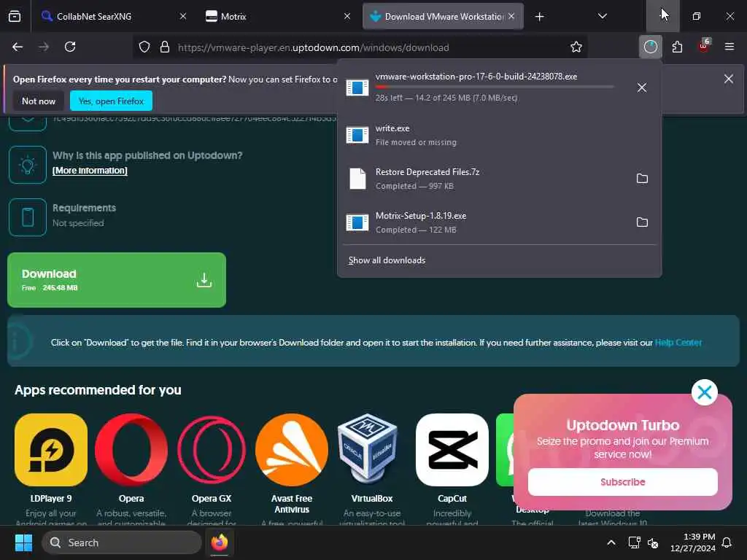Click the Motrix-Setup exe file icon
Viewport: 747px width, 560px height.
[357, 222]
